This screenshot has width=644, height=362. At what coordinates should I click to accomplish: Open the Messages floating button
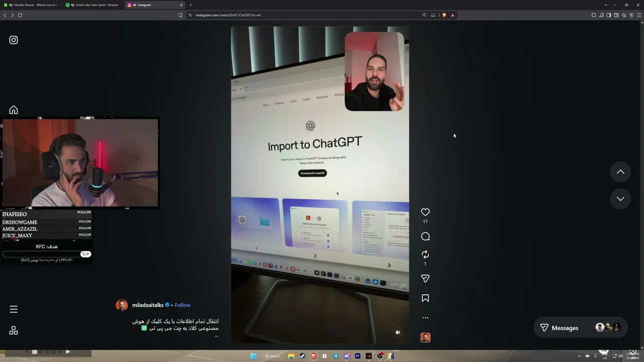coord(581,328)
